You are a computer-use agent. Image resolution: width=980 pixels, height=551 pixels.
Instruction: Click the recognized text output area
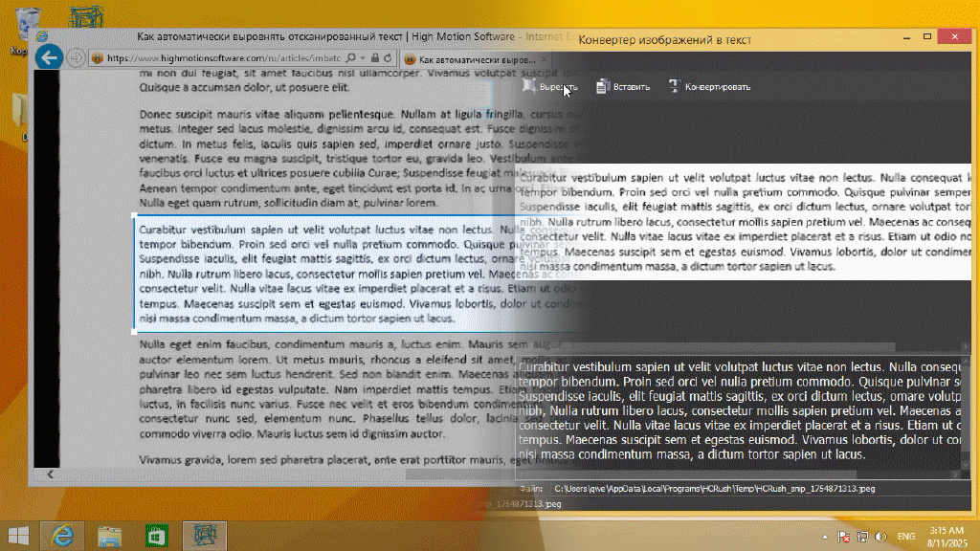[739, 410]
